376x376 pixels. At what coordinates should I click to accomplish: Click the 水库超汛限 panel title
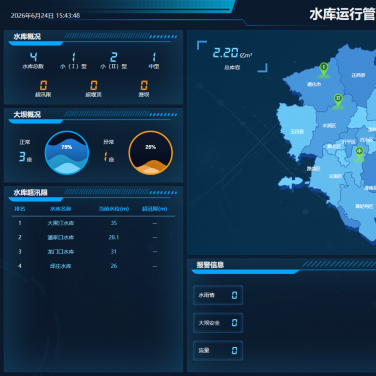click(x=30, y=193)
